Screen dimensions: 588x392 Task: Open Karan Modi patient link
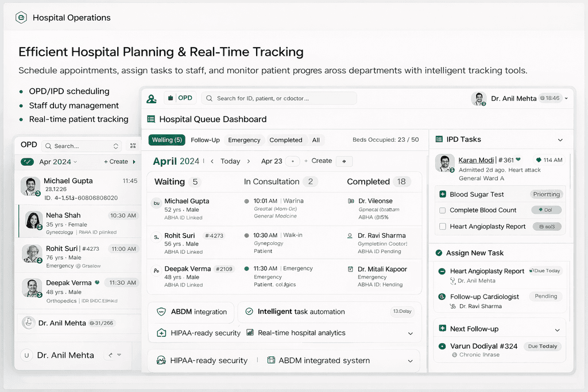[x=476, y=160]
